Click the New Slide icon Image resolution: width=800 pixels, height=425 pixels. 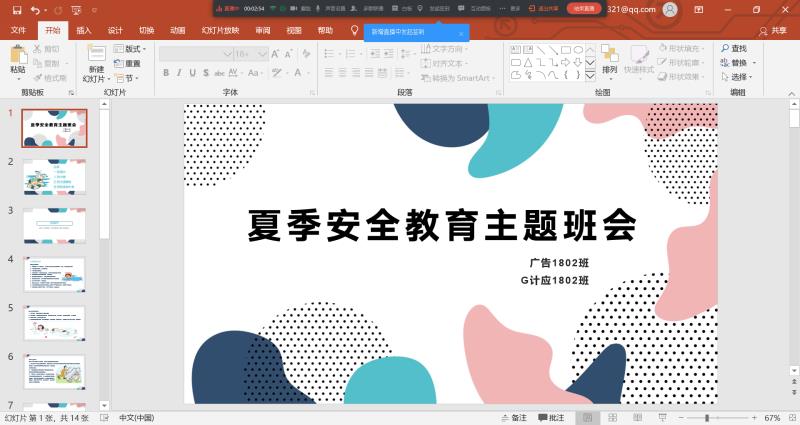[x=96, y=53]
